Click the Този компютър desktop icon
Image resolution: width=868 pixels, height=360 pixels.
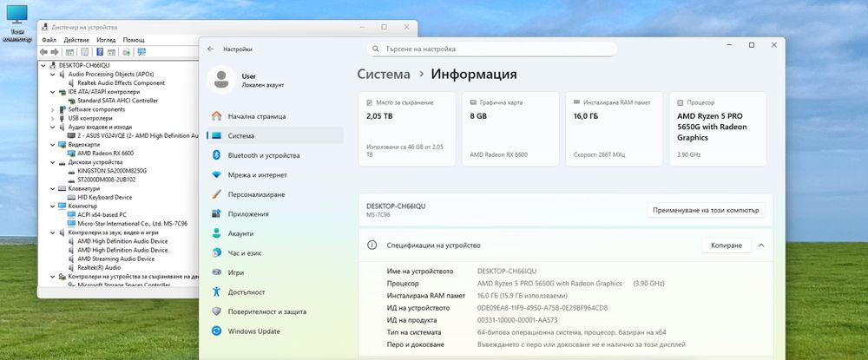[x=16, y=23]
